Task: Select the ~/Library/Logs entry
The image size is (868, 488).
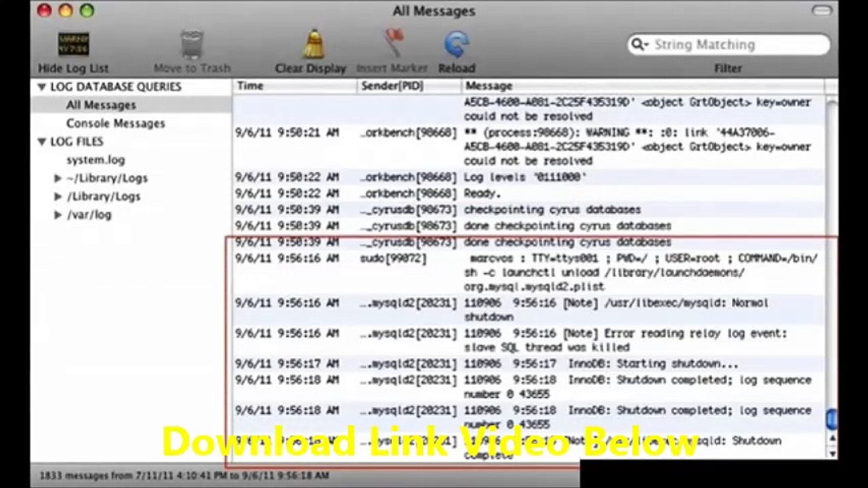Action: point(107,178)
